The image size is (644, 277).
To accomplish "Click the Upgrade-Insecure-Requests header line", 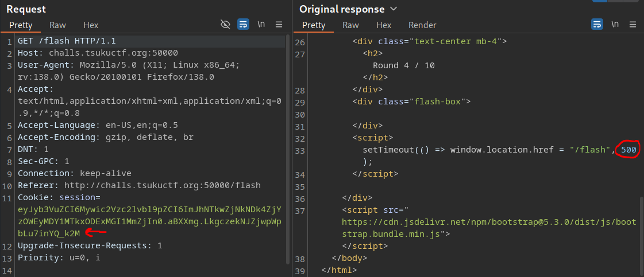I will click(90, 245).
